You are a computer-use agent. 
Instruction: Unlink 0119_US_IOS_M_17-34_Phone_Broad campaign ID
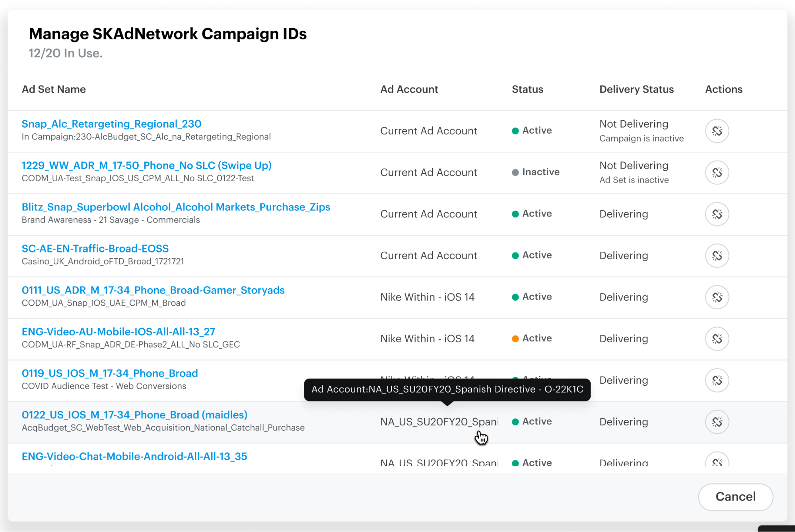coord(717,380)
